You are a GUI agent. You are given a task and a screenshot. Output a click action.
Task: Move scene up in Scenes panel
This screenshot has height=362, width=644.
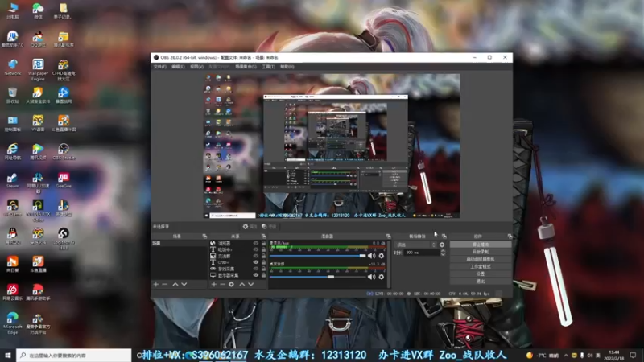175,284
